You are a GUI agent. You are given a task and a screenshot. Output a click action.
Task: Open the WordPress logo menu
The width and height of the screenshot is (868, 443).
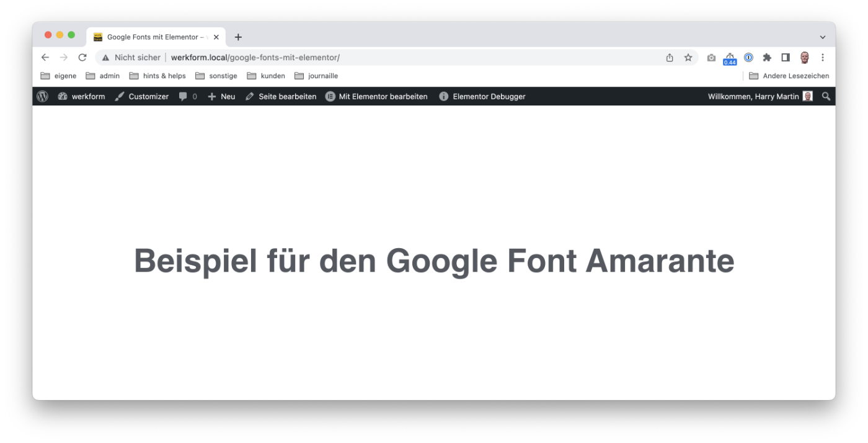(x=42, y=96)
